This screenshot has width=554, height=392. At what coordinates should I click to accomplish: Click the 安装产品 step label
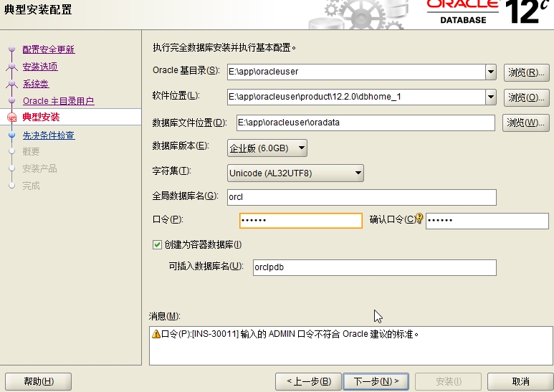pos(39,168)
